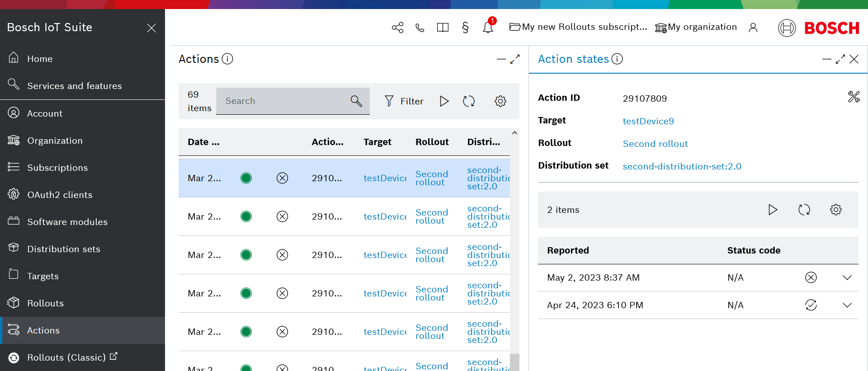Click the Actions info icon
Screen dimensions: 868x371
tap(227, 59)
